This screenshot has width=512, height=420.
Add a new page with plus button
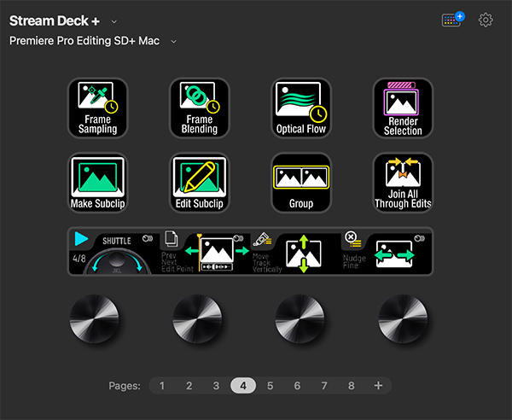point(378,386)
